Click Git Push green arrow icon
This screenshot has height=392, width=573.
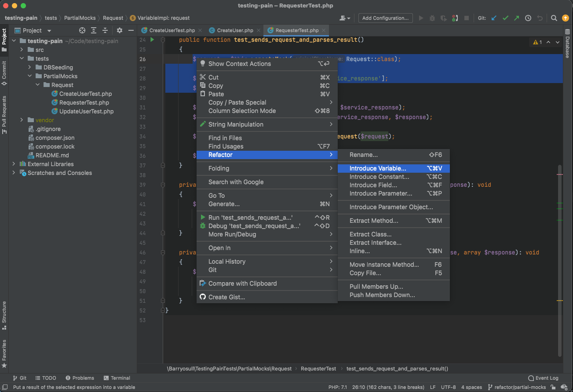click(x=517, y=18)
